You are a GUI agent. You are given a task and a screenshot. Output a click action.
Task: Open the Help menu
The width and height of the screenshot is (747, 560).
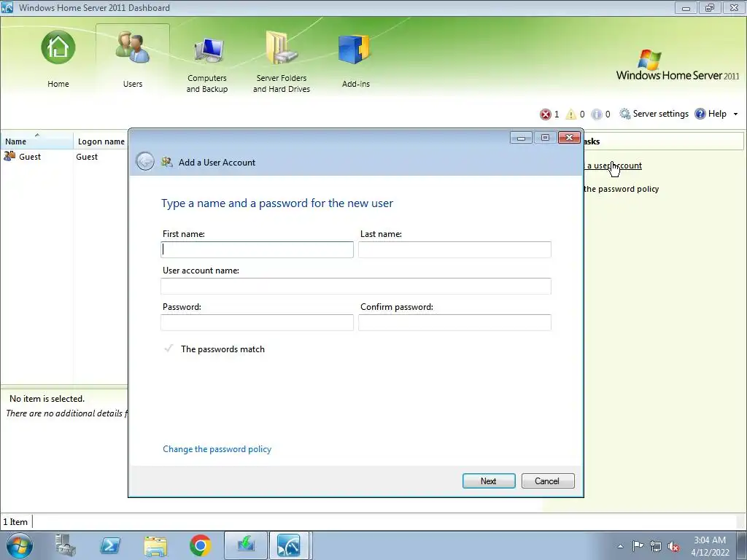click(711, 114)
